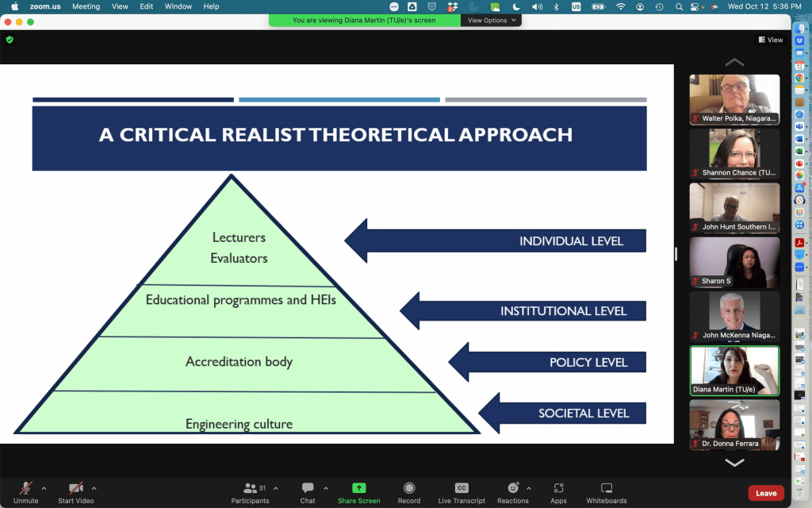Open the Apps icon

click(x=558, y=488)
